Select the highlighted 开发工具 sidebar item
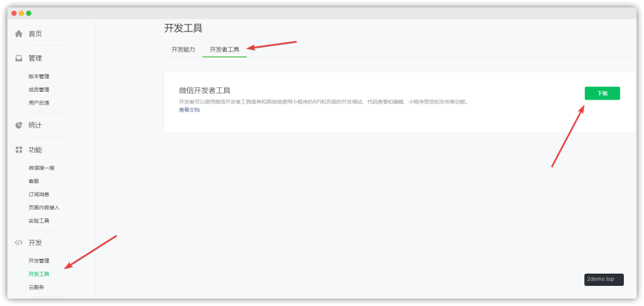Viewport: 644px width, 306px height. (39, 274)
